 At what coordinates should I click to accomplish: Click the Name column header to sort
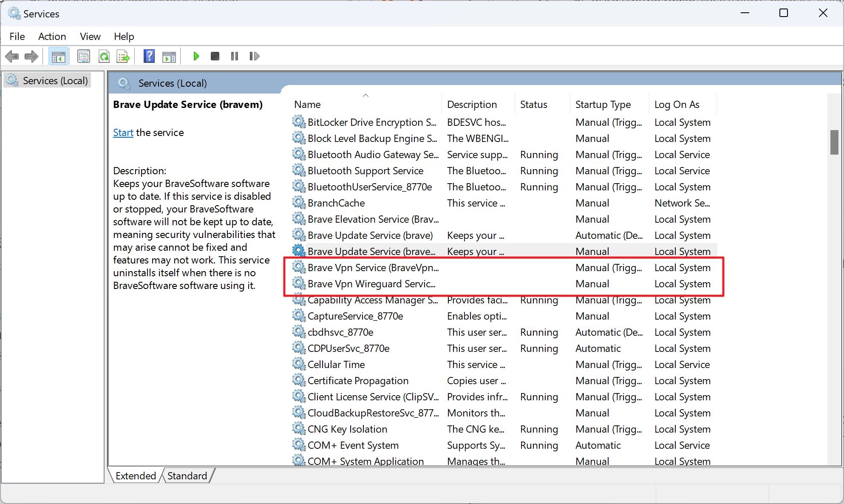tap(306, 105)
